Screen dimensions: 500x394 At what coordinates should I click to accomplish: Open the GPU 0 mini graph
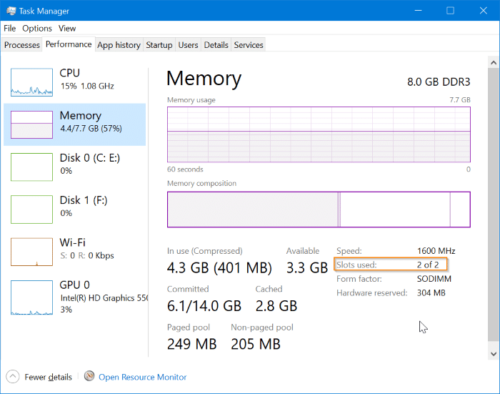pos(32,297)
